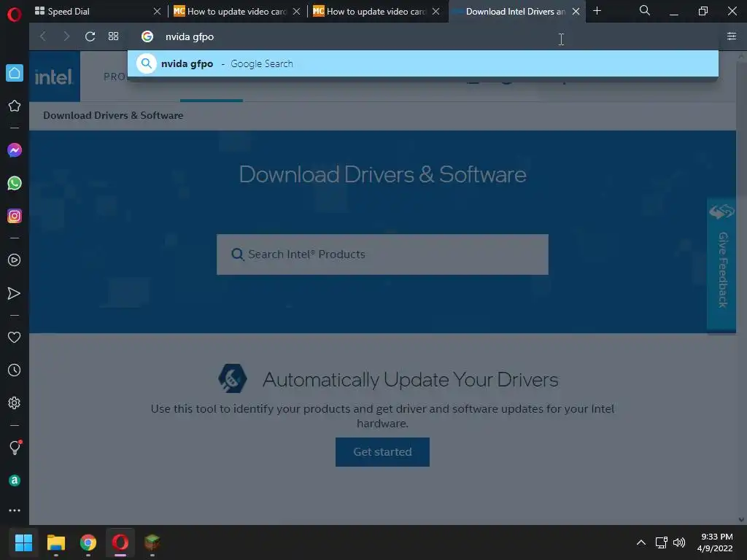Image resolution: width=747 pixels, height=560 pixels.
Task: Open the Player icon in sidebar
Action: pos(15,260)
